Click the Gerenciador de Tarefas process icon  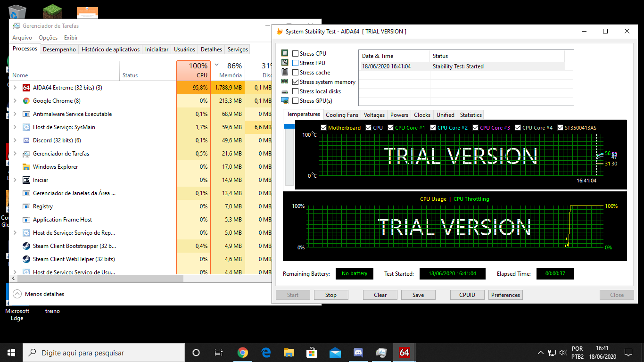tap(26, 154)
